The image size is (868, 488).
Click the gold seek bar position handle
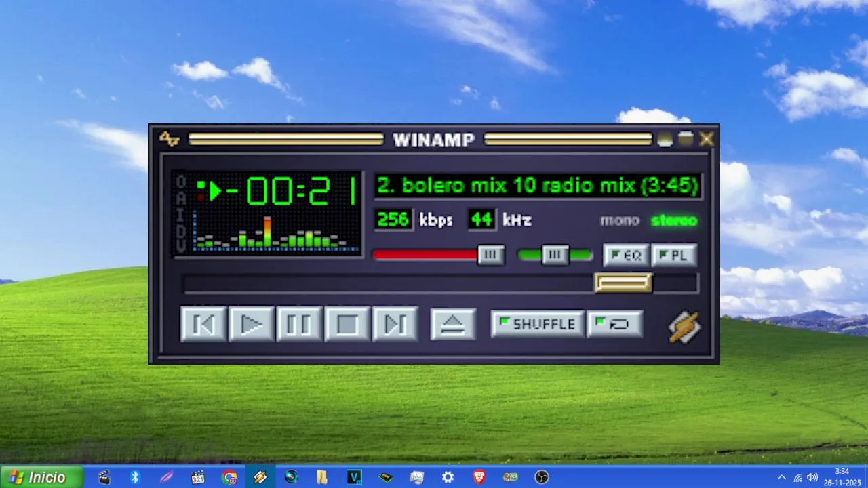[623, 283]
